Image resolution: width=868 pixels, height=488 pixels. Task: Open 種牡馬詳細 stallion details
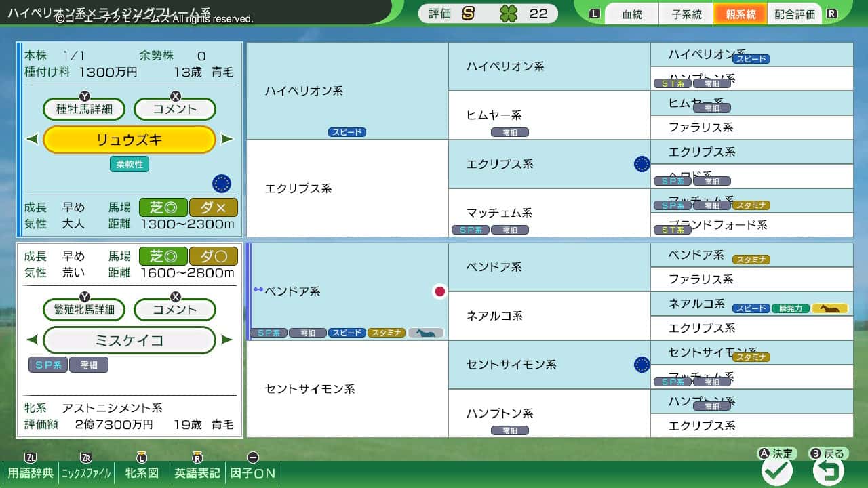[83, 108]
